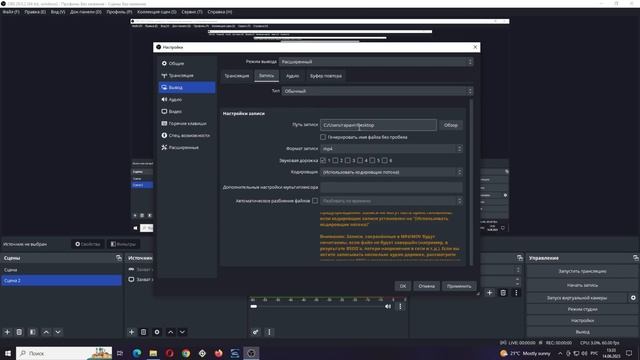Open Chrome from the Windows taskbar
This screenshot has height=360, width=640.
186,353
